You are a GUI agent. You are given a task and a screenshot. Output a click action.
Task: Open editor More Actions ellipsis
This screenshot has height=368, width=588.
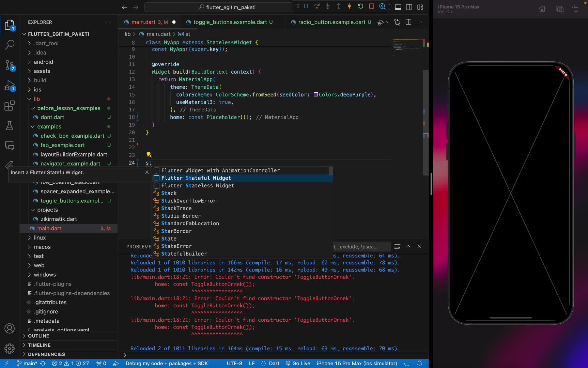419,22
